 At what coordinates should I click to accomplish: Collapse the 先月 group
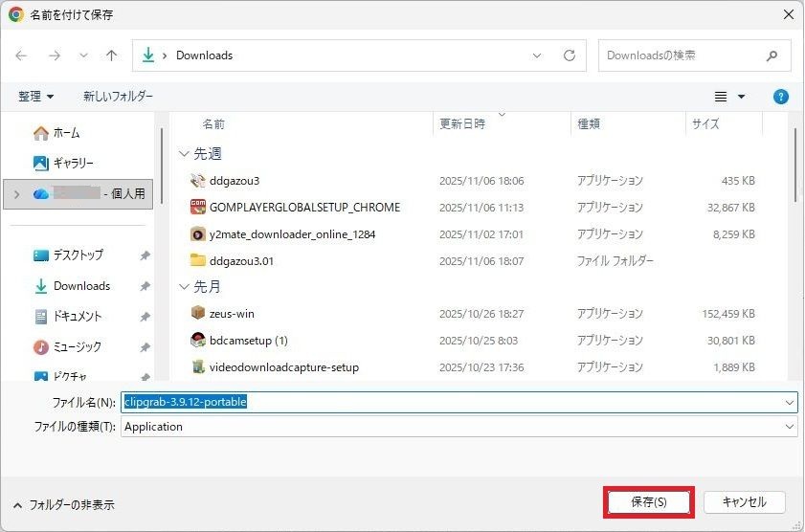coord(184,287)
